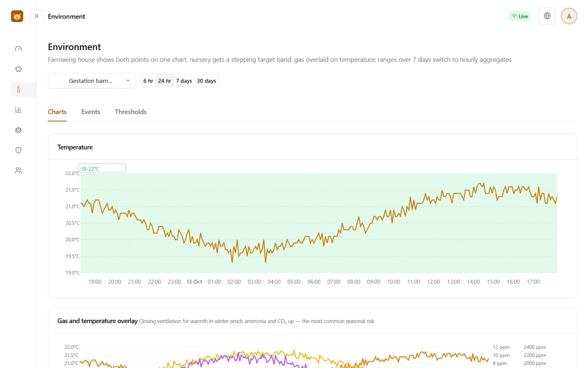Click the 22.0°C axis label in Temperature chart

72,173
